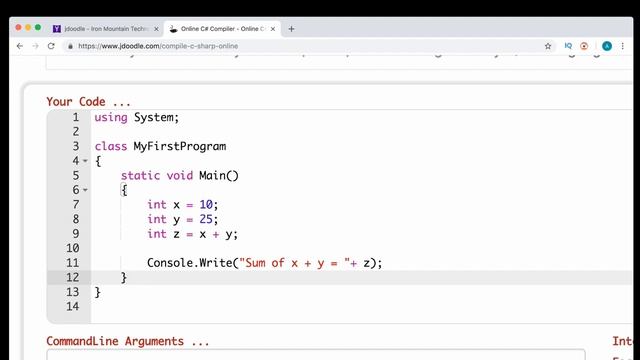Screen dimensions: 640x360
Task: Close the Online C# Compiler tab
Action: point(273,29)
